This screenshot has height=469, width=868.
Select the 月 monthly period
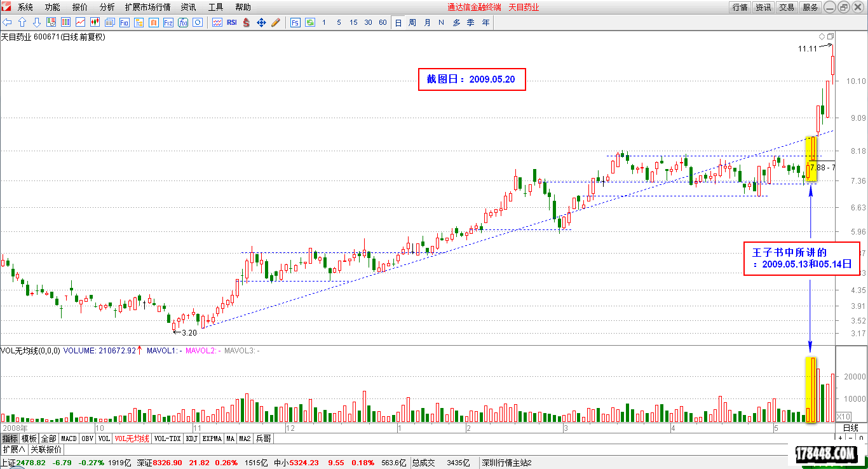click(x=427, y=22)
